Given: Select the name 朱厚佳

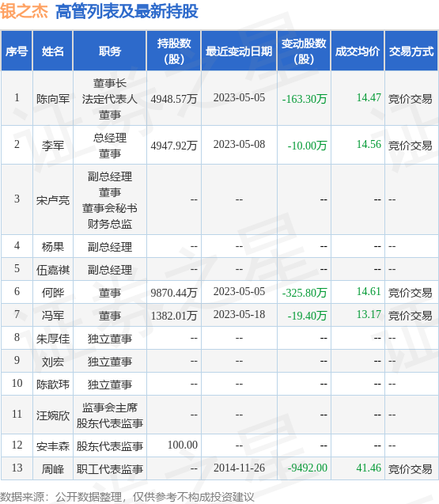Looking at the screenshot, I should 53,339.
